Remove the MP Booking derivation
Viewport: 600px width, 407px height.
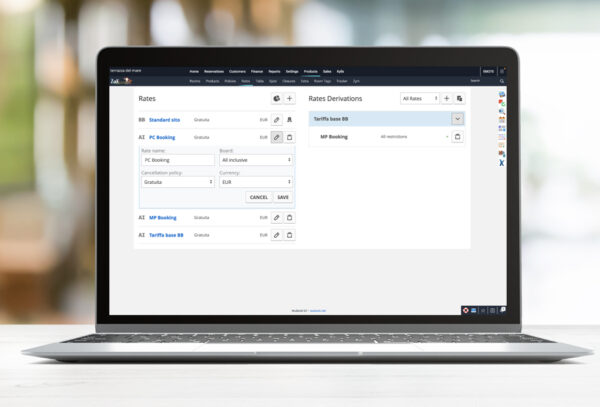(x=458, y=136)
